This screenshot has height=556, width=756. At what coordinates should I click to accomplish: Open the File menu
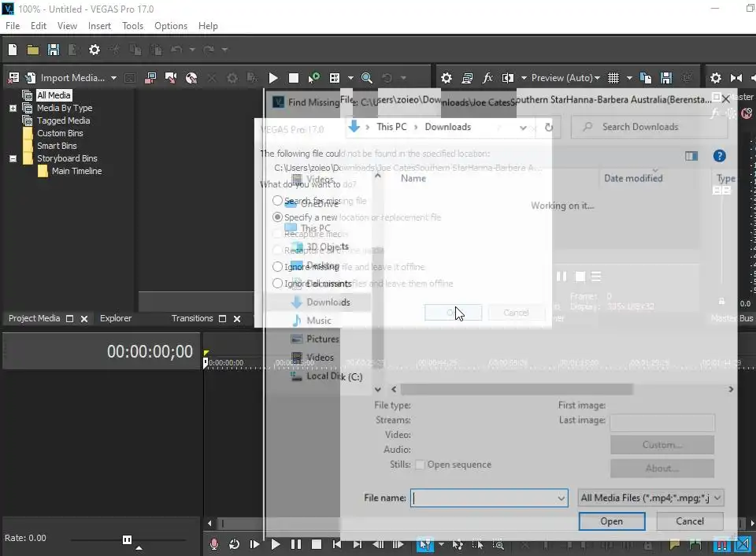(13, 25)
